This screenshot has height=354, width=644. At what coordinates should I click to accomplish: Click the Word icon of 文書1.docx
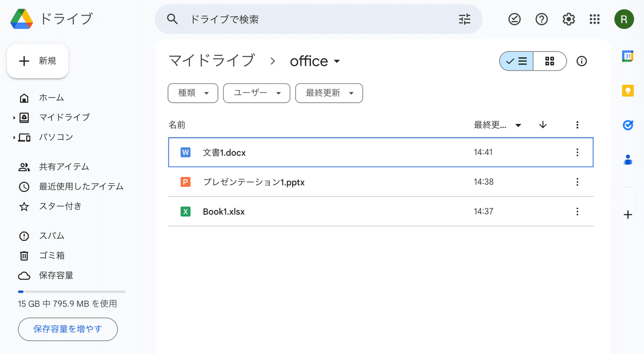point(186,153)
